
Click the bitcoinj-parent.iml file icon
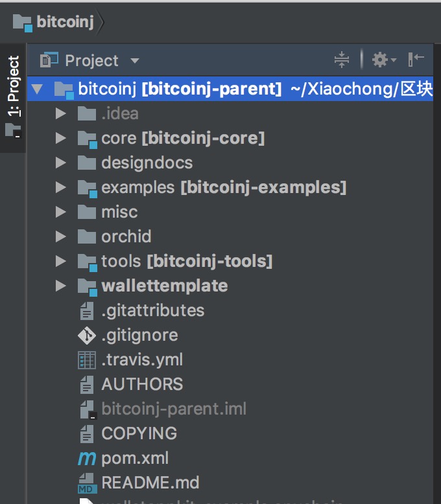pos(86,409)
